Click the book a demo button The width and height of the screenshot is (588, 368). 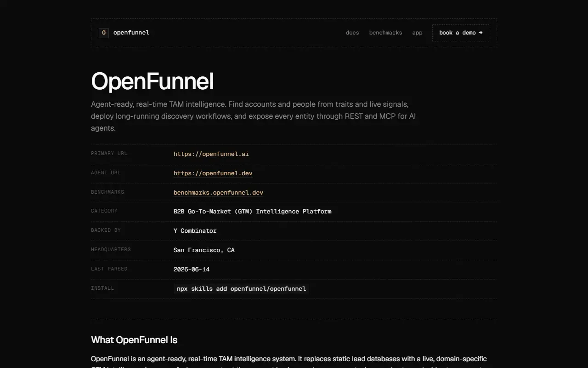pyautogui.click(x=461, y=33)
